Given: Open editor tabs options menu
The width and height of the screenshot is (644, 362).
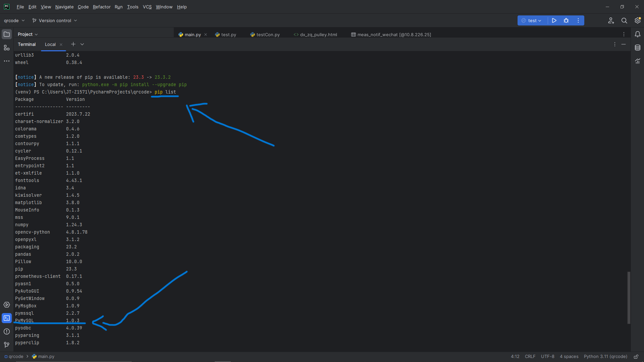Looking at the screenshot, I should tap(624, 34).
